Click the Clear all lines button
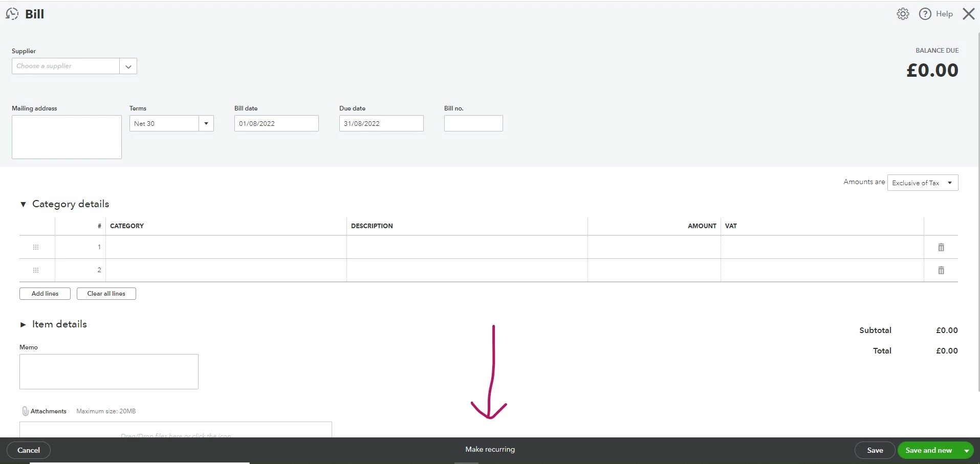Screen dimensions: 980x464 tap(106, 294)
